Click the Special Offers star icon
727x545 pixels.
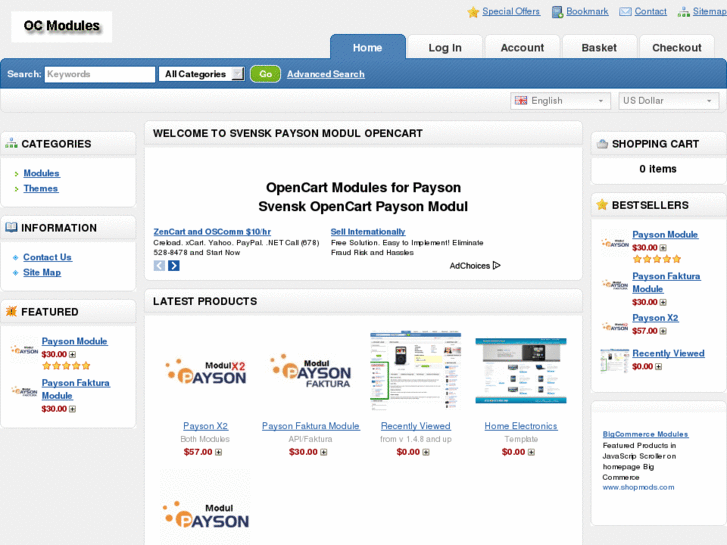tap(473, 12)
